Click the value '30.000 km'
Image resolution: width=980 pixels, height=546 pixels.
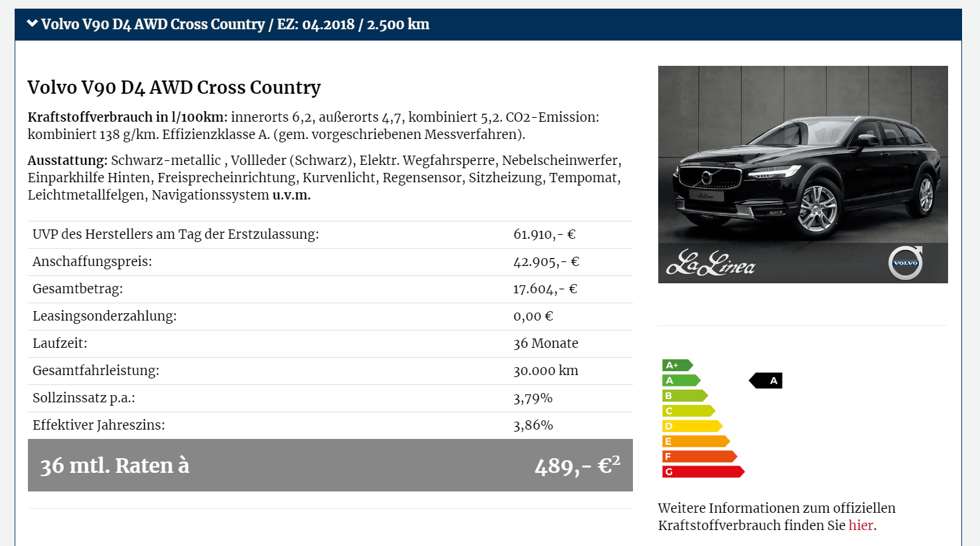[546, 371]
